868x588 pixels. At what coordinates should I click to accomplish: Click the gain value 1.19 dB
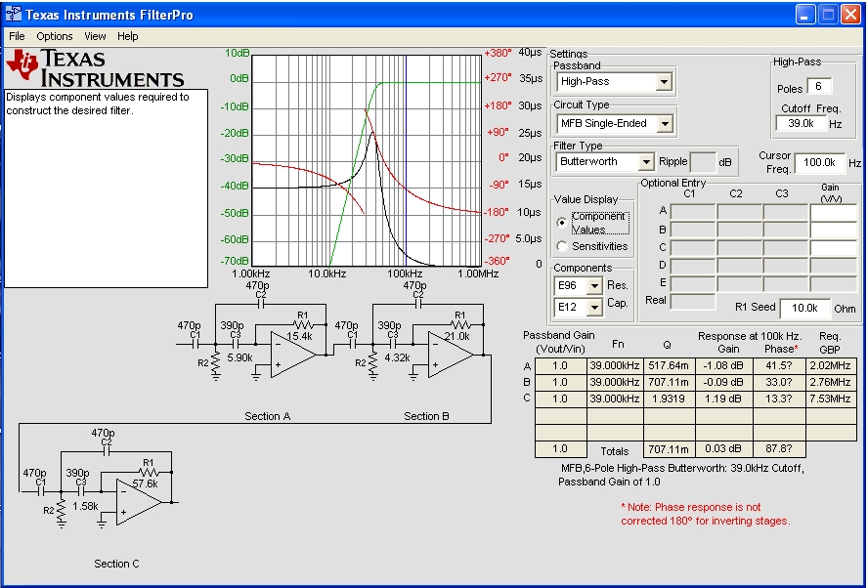(723, 399)
